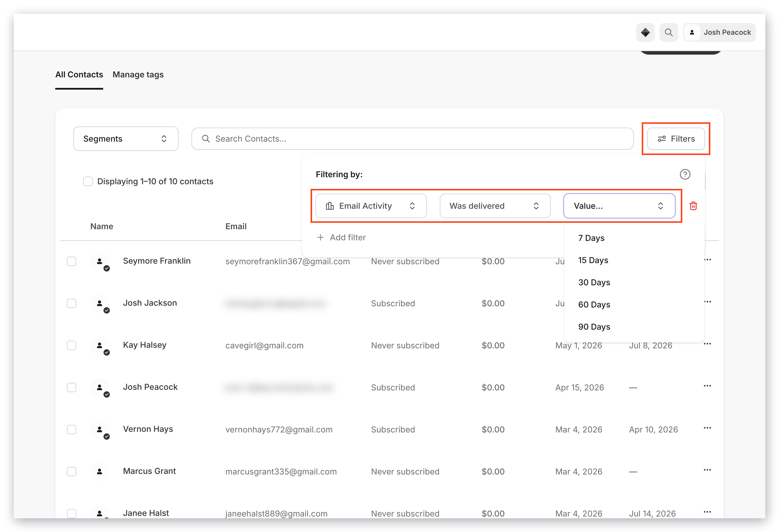This screenshot has height=532, width=779.
Task: Open more options for Kay Halsey
Action: 707,344
